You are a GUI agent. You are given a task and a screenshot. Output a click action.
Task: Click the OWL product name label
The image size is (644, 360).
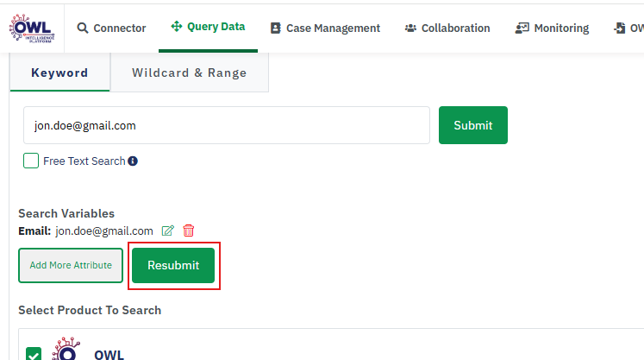pyautogui.click(x=109, y=354)
